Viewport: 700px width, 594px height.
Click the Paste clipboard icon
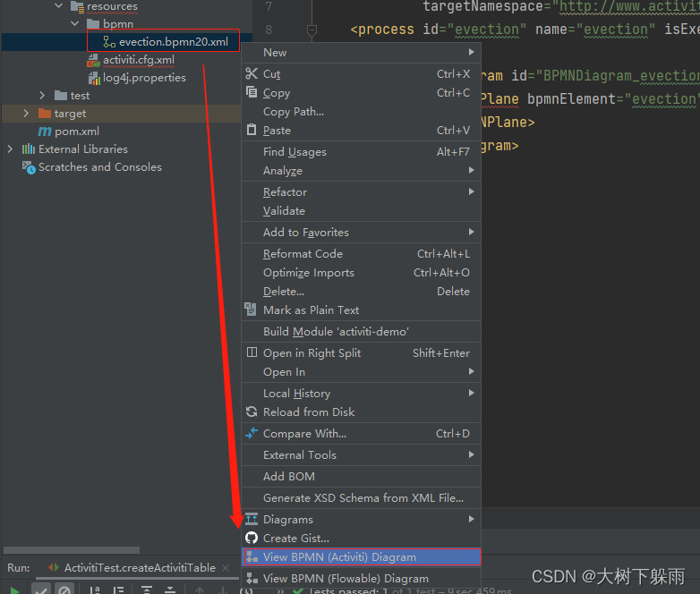click(x=252, y=130)
